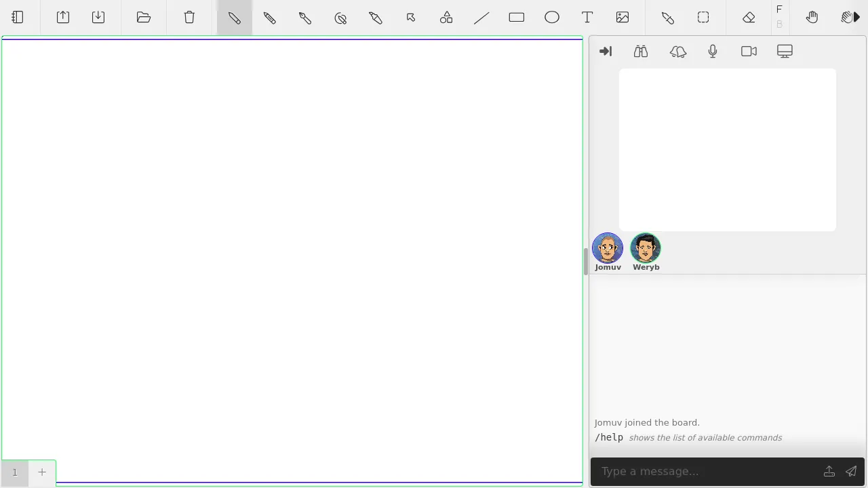The height and width of the screenshot is (488, 868).
Task: Switch to the hand pan tool
Action: 812,17
